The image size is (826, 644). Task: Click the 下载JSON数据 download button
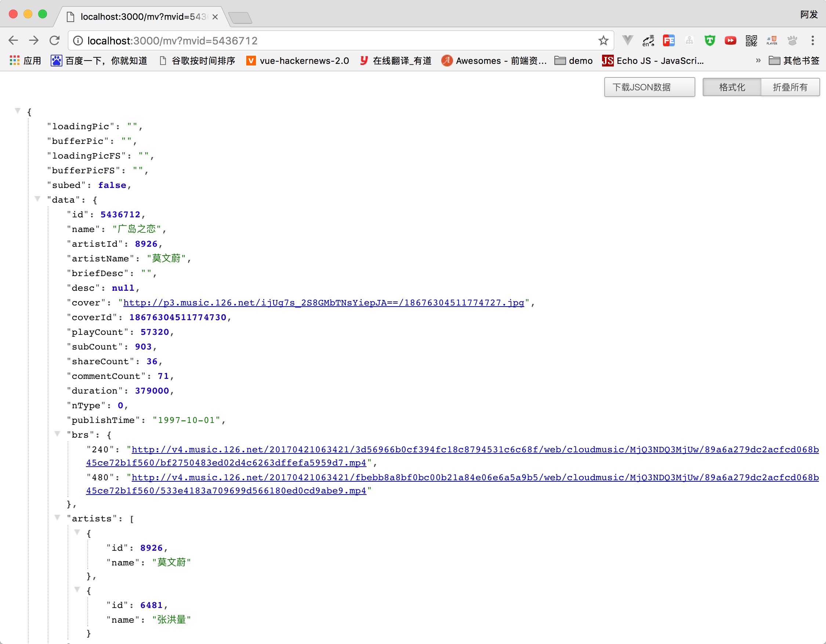(x=649, y=87)
